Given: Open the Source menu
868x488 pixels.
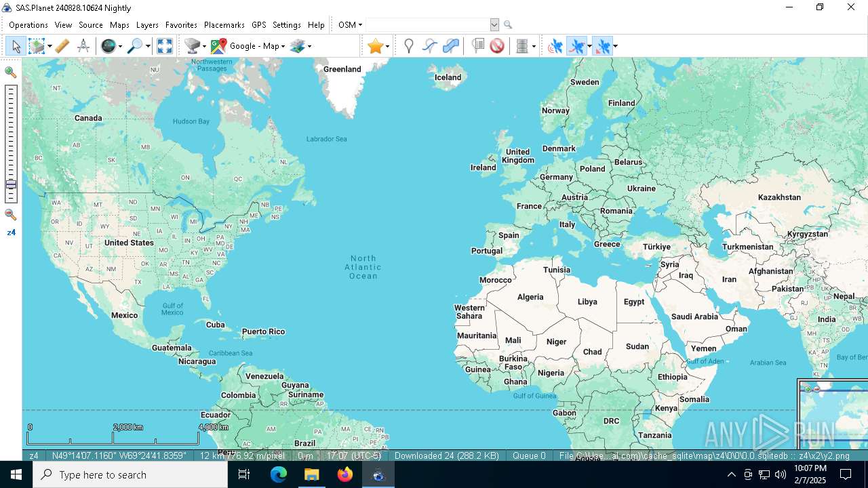Looking at the screenshot, I should click(x=91, y=25).
